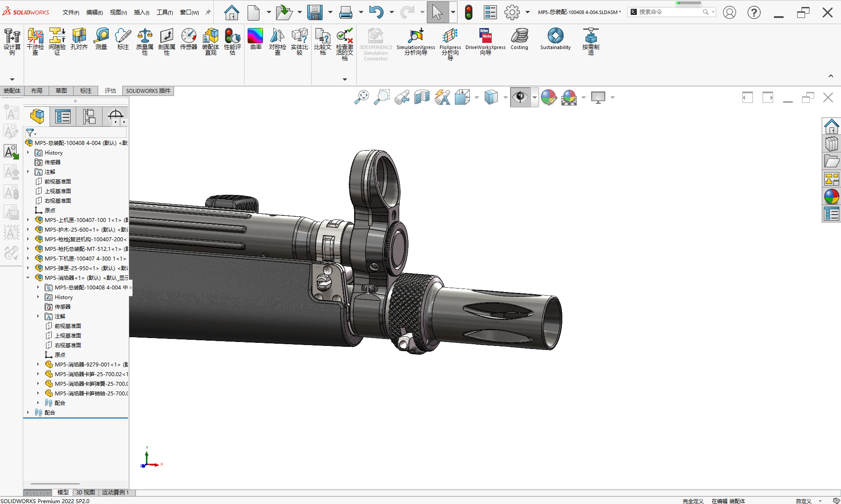841x504 pixels.
Task: Activate the Section View tool
Action: click(422, 97)
